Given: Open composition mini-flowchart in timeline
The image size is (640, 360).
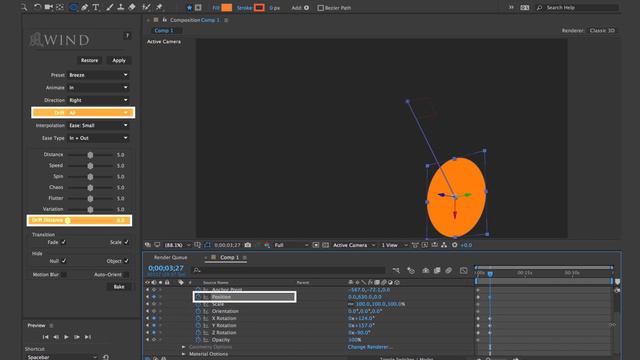Looking at the screenshot, I should [x=396, y=270].
